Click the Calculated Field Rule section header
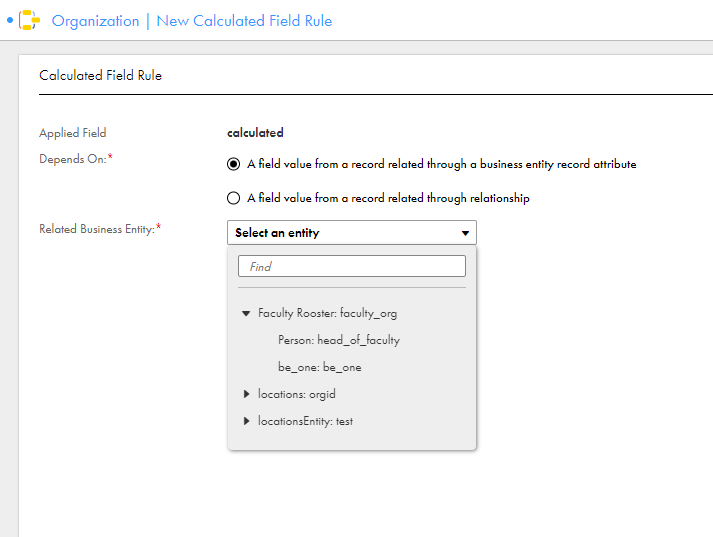The height and width of the screenshot is (537, 713). tap(100, 75)
